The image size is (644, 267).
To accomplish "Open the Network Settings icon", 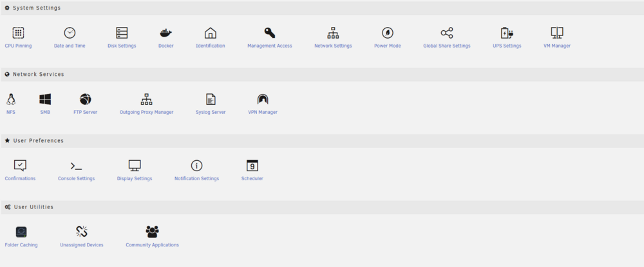I will (333, 33).
